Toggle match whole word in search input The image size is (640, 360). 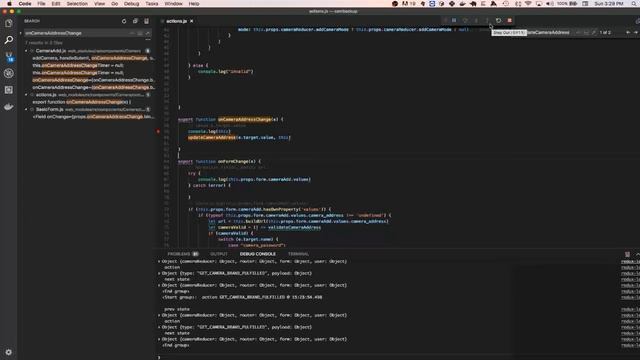[140, 33]
